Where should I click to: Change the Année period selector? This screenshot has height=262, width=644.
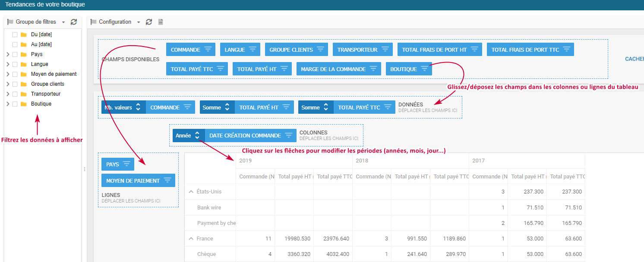197,135
